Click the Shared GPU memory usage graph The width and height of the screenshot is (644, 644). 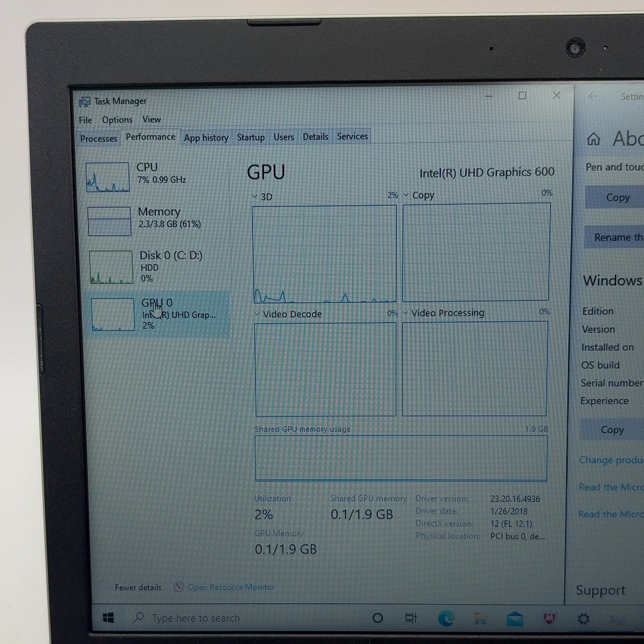[401, 458]
